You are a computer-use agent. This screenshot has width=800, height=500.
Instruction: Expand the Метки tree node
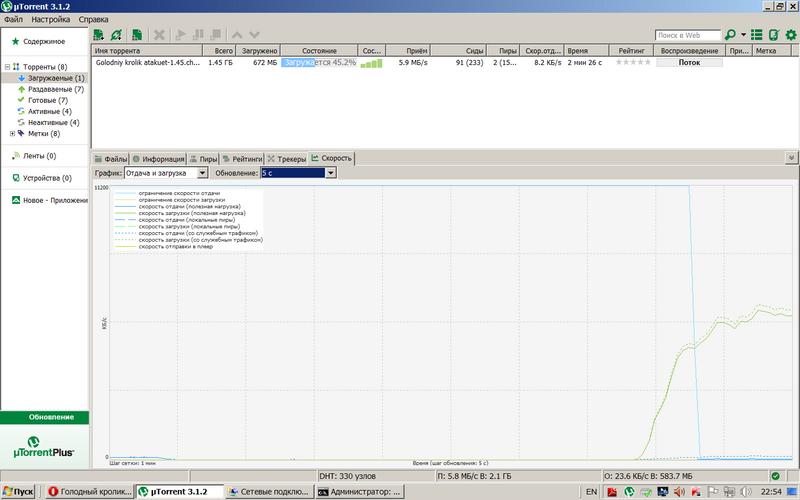point(12,134)
